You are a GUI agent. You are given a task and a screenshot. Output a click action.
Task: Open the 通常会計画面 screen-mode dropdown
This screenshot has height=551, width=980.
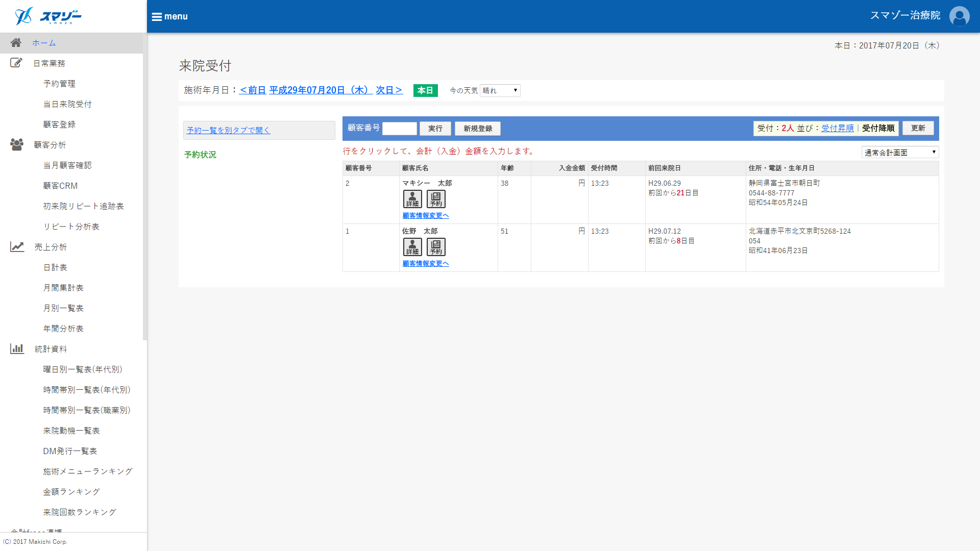900,153
